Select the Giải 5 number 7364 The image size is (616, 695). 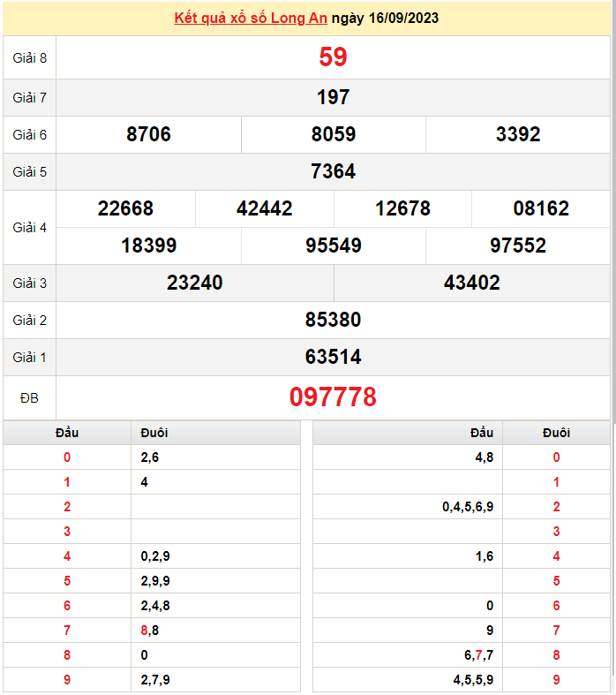333,171
